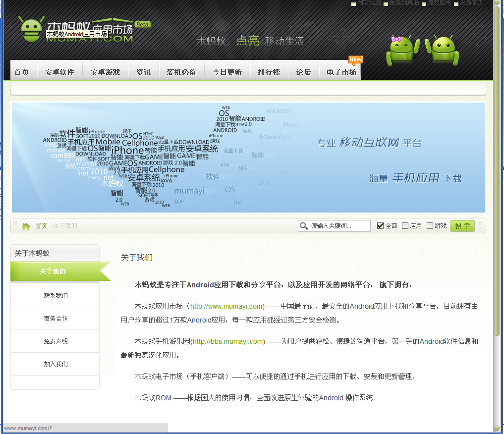Open the 今日更新 menu item
The image size is (504, 434).
pyautogui.click(x=227, y=71)
